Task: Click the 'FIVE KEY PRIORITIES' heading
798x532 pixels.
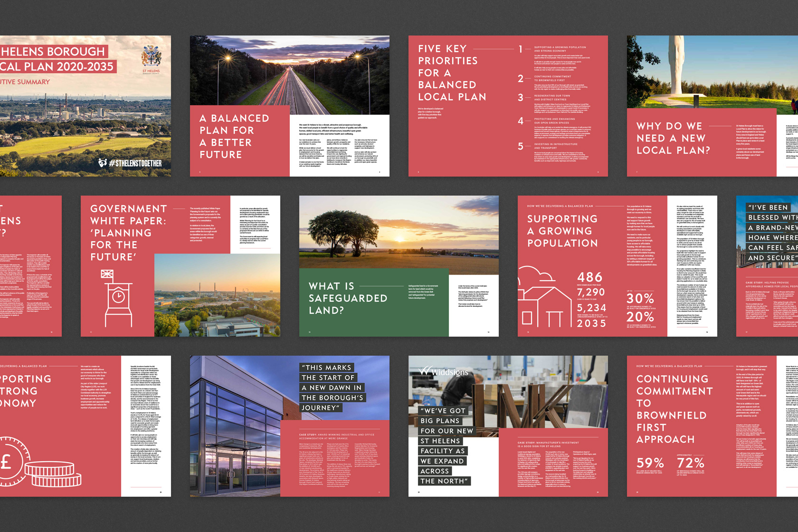Action: (447, 55)
